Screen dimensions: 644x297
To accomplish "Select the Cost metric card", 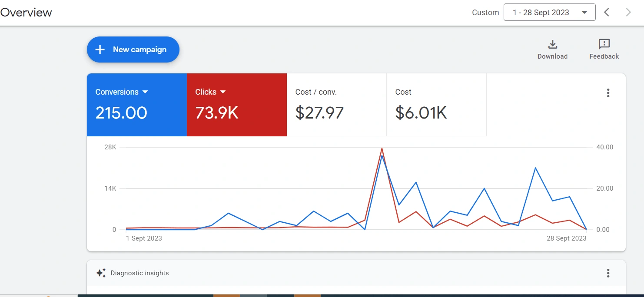I will [x=436, y=105].
